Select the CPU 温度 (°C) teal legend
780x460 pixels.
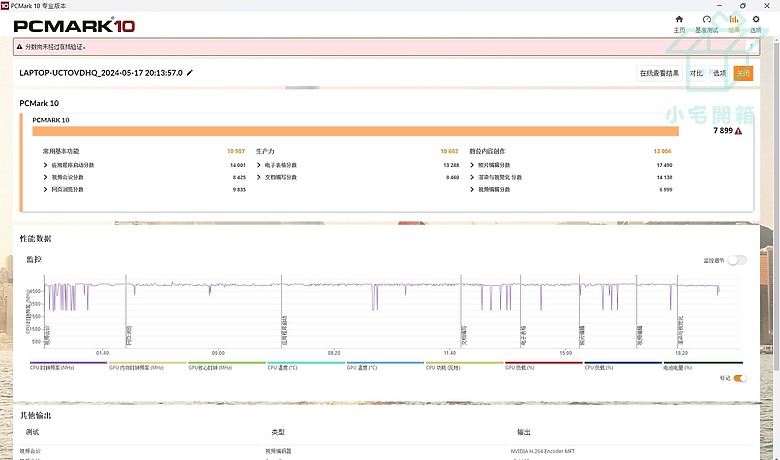[x=306, y=366]
